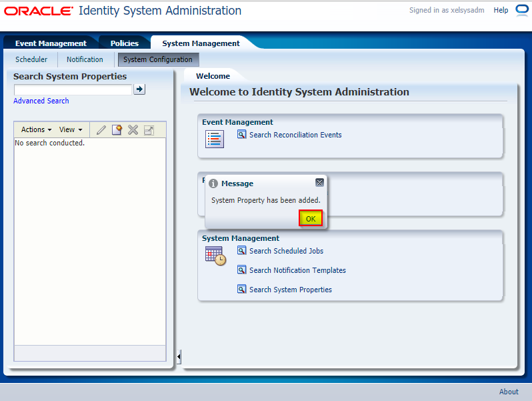Focus the system properties search field
The width and height of the screenshot is (532, 401).
[x=73, y=89]
